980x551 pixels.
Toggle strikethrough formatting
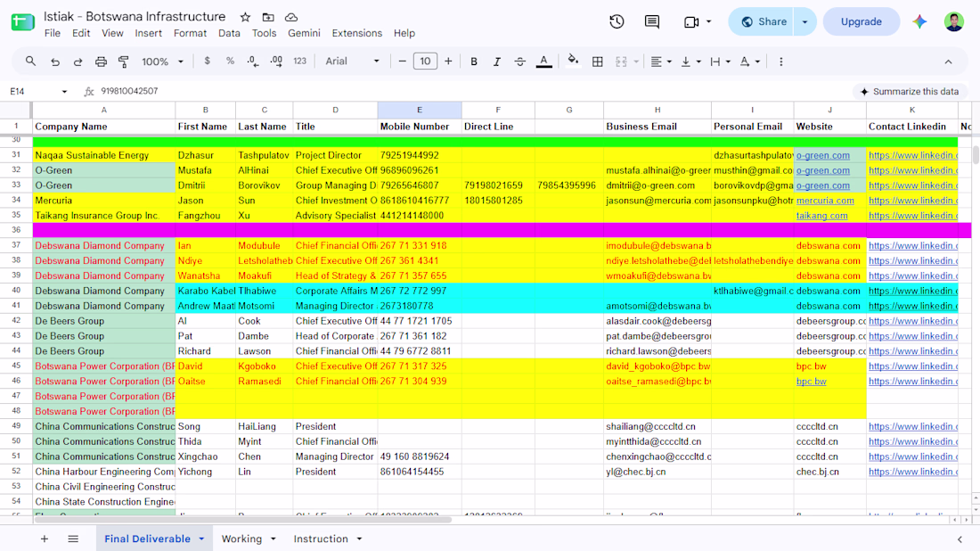coord(519,62)
